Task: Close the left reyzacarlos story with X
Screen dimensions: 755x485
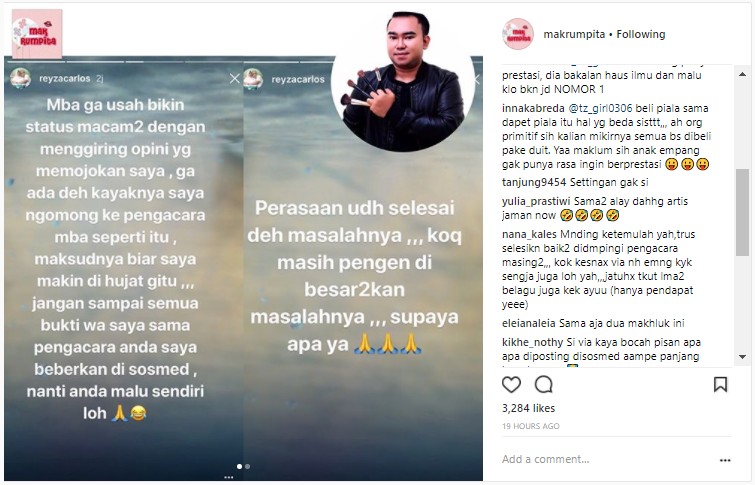Action: [234, 79]
